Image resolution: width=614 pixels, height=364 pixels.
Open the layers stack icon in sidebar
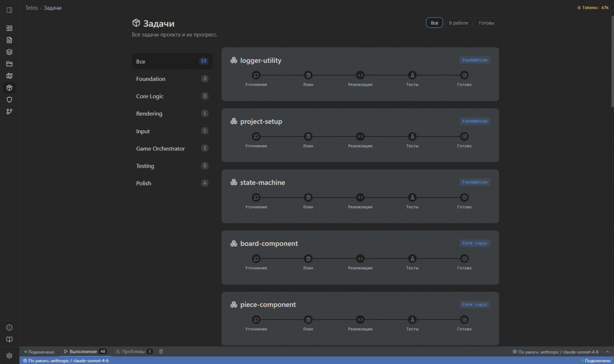(x=9, y=52)
